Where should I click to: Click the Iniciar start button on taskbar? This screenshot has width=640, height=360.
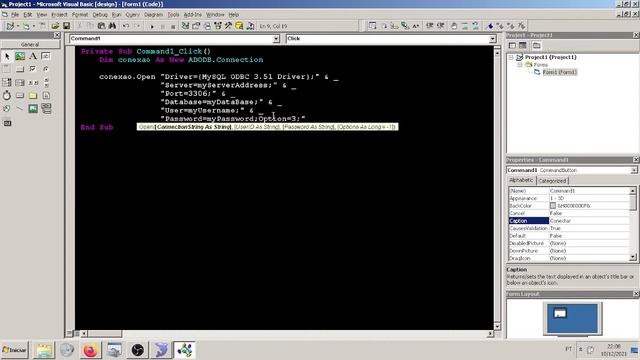15,350
